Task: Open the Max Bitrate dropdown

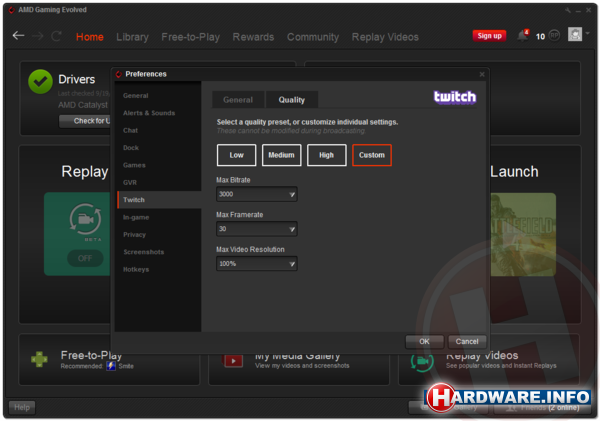Action: click(257, 194)
